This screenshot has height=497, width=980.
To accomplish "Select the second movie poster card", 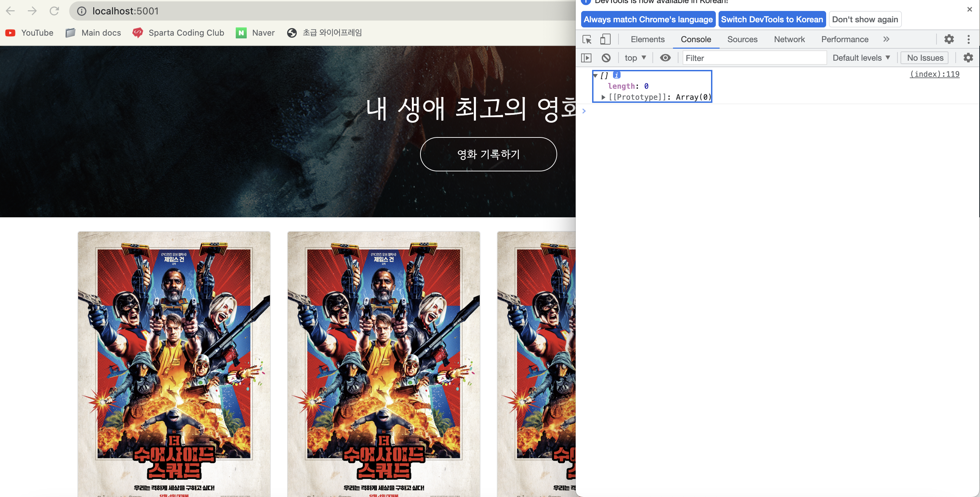I will pos(383,364).
